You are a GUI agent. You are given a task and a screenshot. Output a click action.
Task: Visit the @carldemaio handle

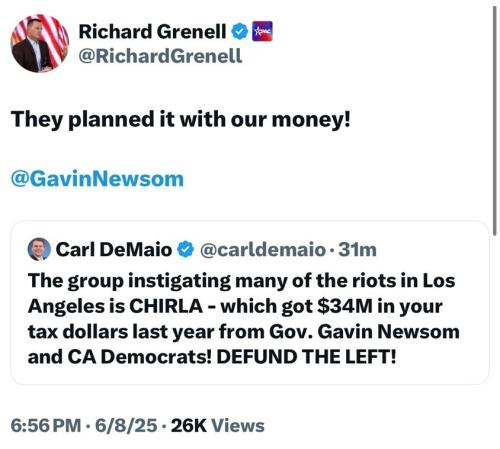click(x=263, y=250)
